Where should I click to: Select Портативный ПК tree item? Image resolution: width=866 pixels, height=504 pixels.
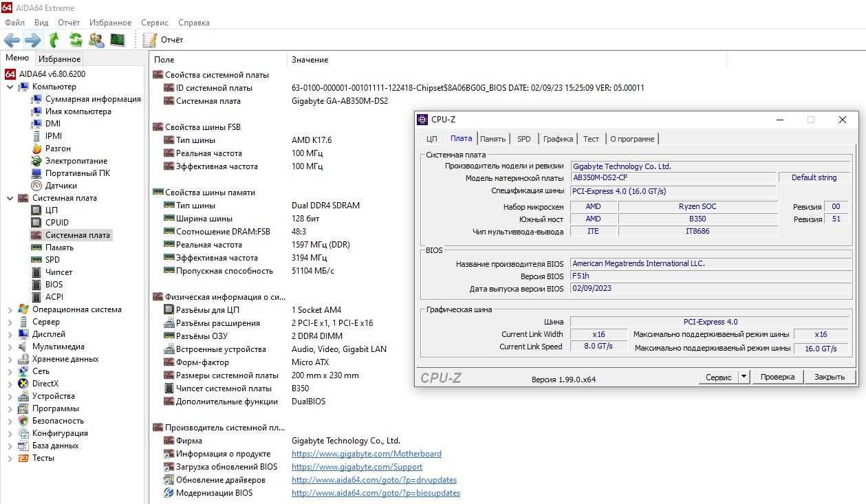click(78, 173)
